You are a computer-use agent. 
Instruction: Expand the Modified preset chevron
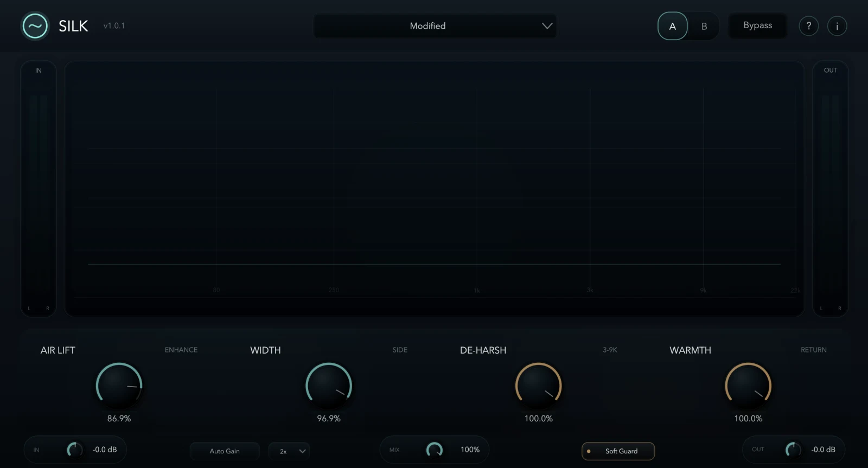(547, 26)
